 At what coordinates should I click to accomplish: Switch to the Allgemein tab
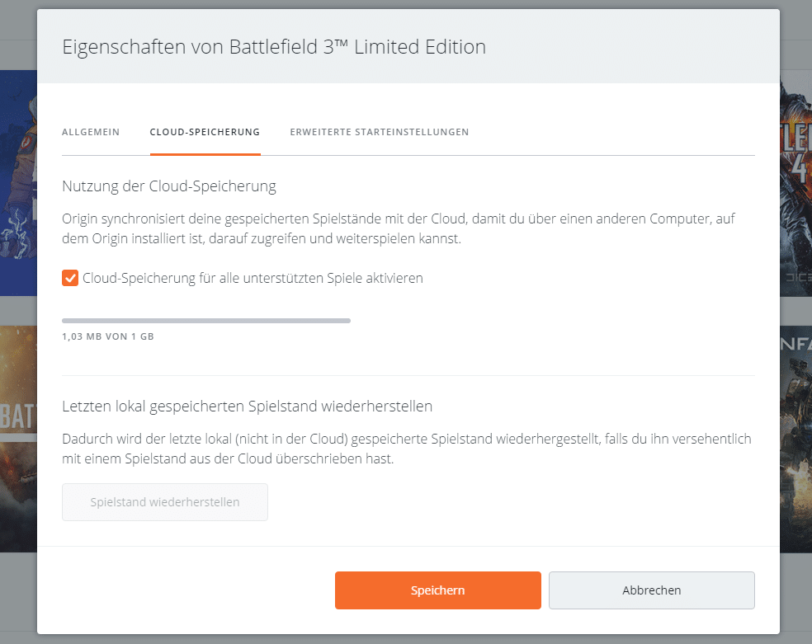tap(91, 132)
